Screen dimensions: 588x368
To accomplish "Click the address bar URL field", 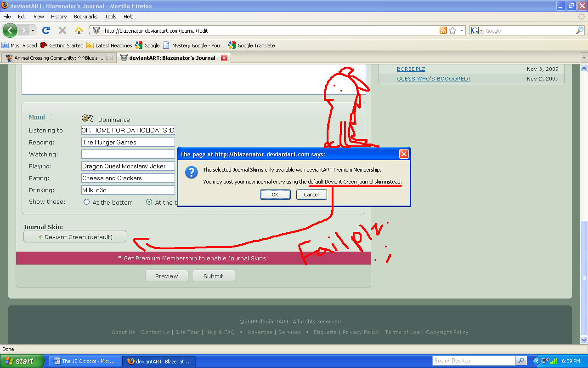I will (271, 30).
